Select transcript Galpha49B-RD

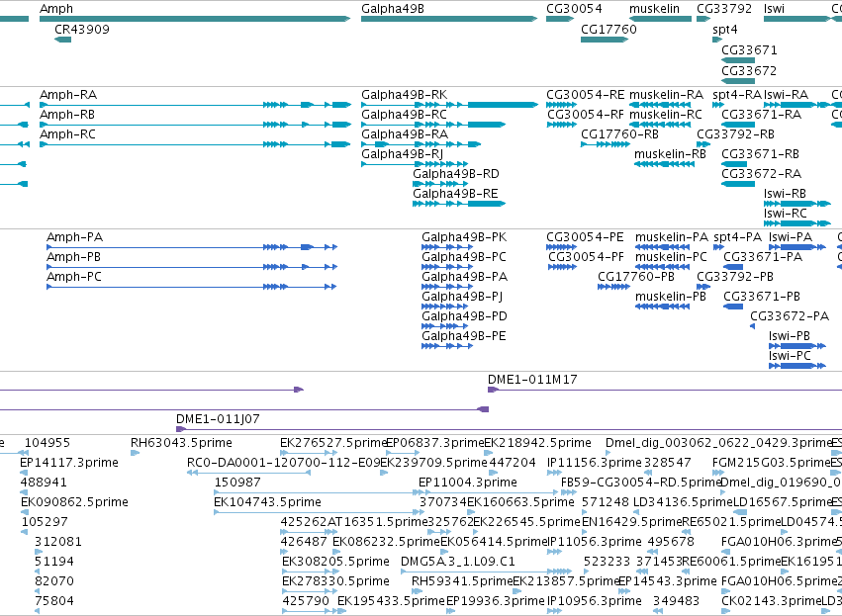pyautogui.click(x=440, y=184)
